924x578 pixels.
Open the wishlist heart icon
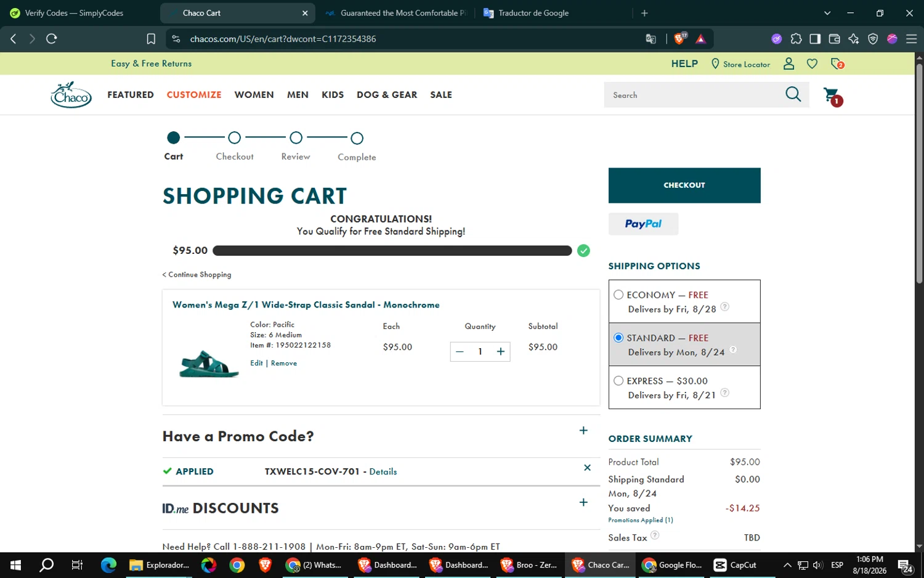point(813,63)
